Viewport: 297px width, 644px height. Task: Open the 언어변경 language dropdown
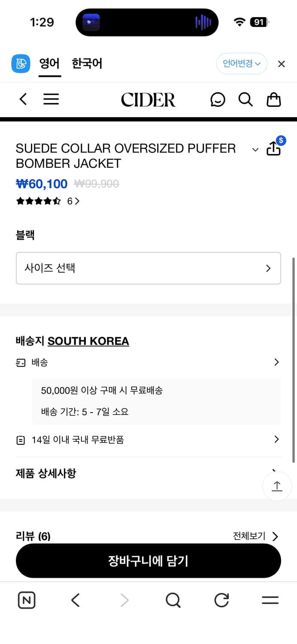242,63
